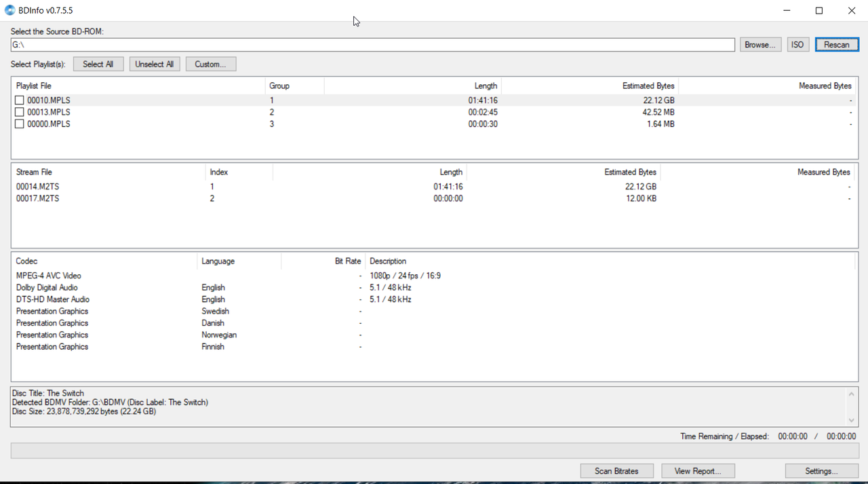This screenshot has height=484, width=868.
Task: Click the BDInfo app icon in title bar
Action: point(9,10)
